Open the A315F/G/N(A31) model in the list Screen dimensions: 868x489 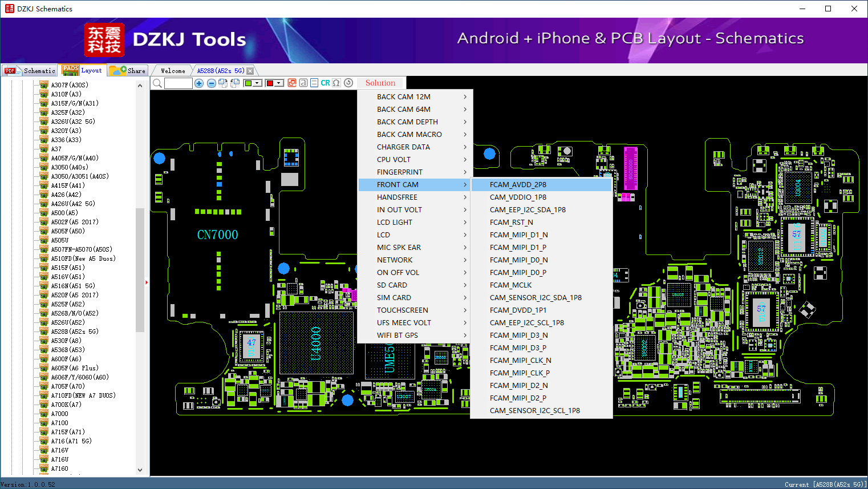coord(75,103)
